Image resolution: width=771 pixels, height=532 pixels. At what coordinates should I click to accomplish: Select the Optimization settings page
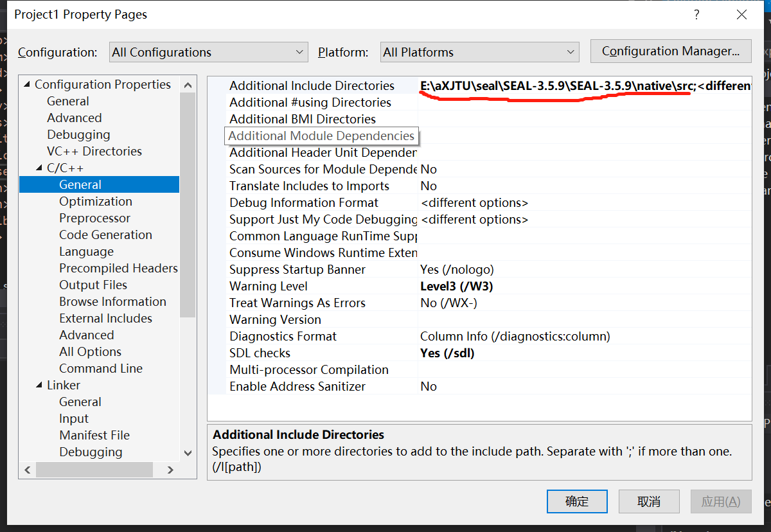[95, 201]
